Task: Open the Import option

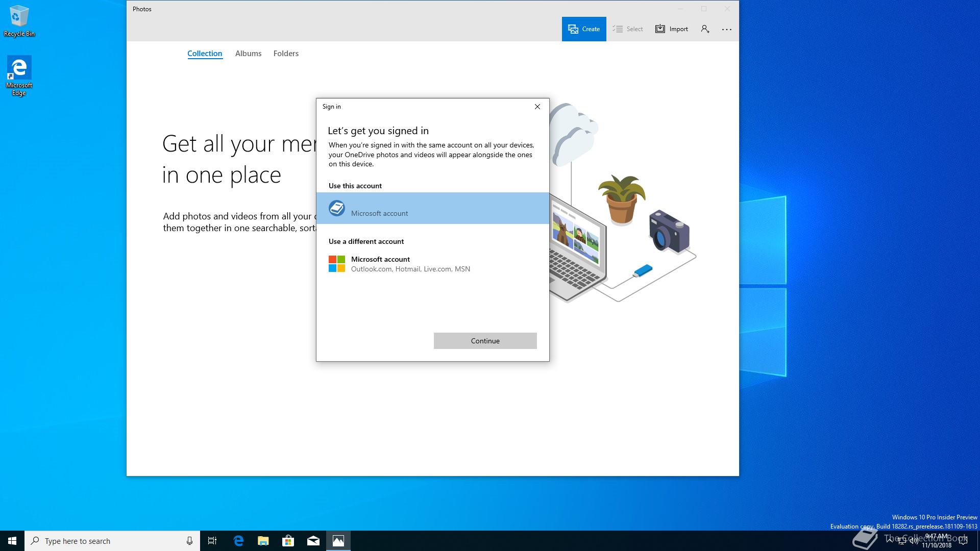Action: (672, 29)
